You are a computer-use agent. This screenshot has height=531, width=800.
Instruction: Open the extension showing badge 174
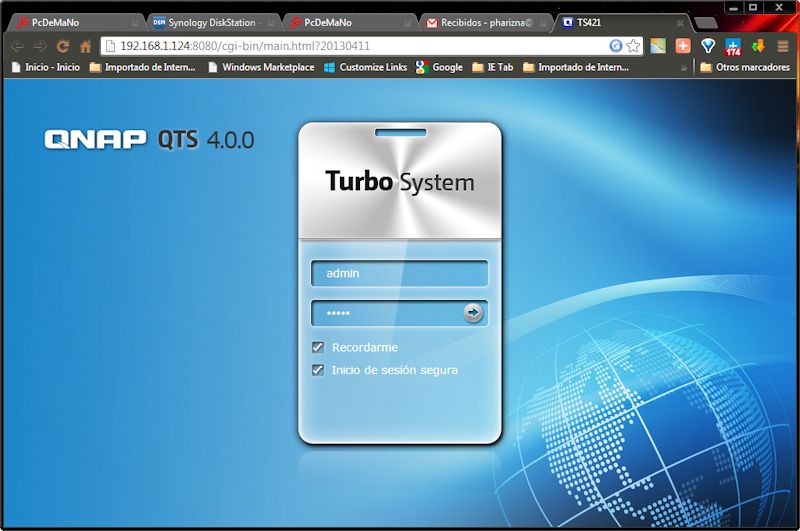click(x=733, y=47)
